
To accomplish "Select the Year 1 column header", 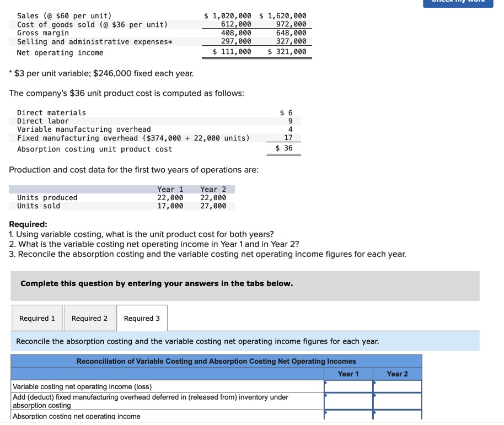I will pos(348,374).
